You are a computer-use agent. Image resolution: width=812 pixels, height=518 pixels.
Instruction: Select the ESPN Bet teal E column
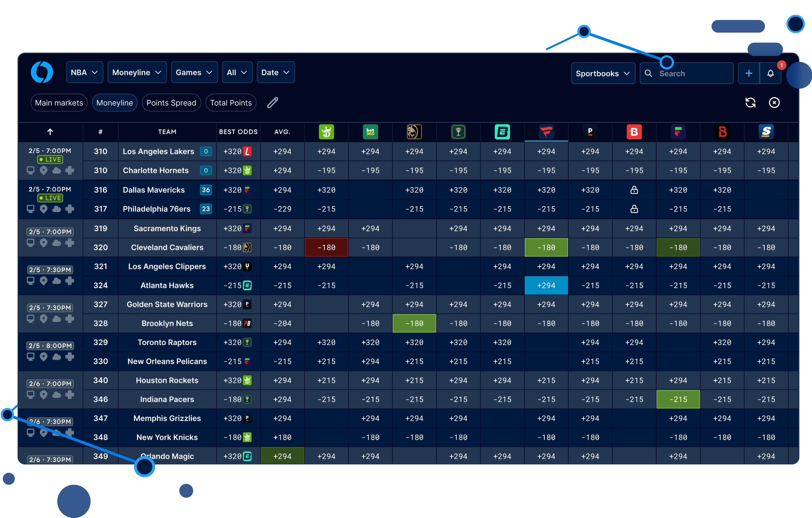pyautogui.click(x=502, y=132)
